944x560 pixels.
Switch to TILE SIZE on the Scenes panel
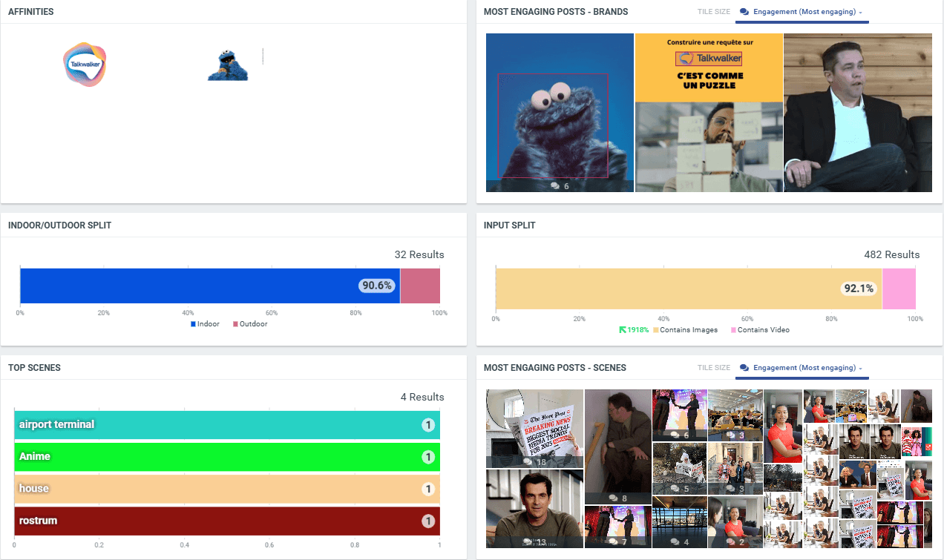[713, 367]
